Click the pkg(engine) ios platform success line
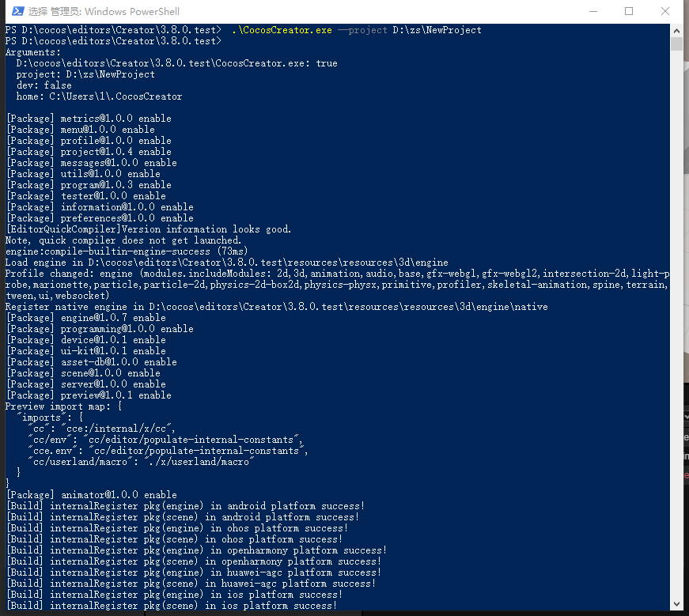The width and height of the screenshot is (689, 616). [x=175, y=595]
